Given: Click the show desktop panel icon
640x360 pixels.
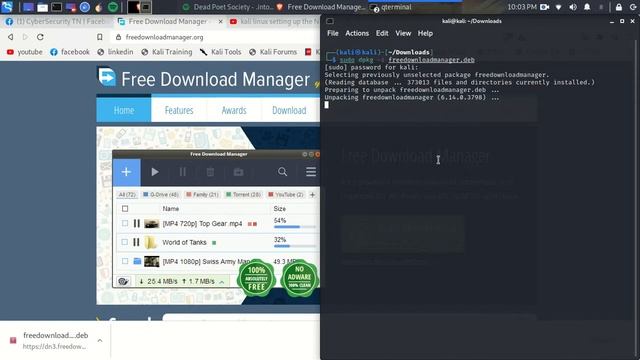Looking at the screenshot, I should 28,7.
